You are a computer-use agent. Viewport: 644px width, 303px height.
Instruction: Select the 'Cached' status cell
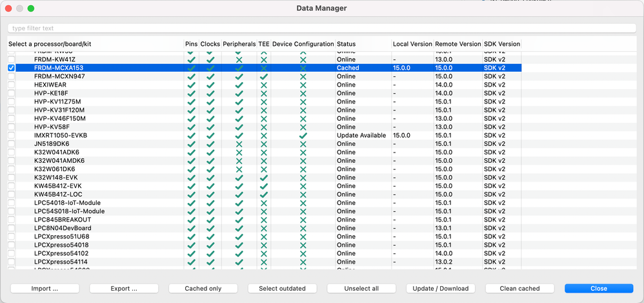[x=348, y=68]
